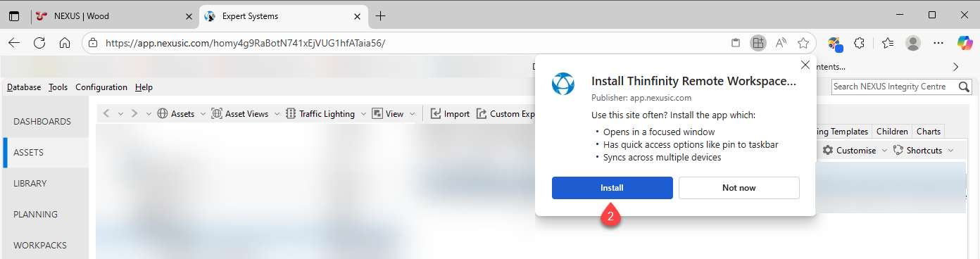Click the search magnifier in NEXUS Integrity Centre
The width and height of the screenshot is (980, 259).
click(x=962, y=87)
